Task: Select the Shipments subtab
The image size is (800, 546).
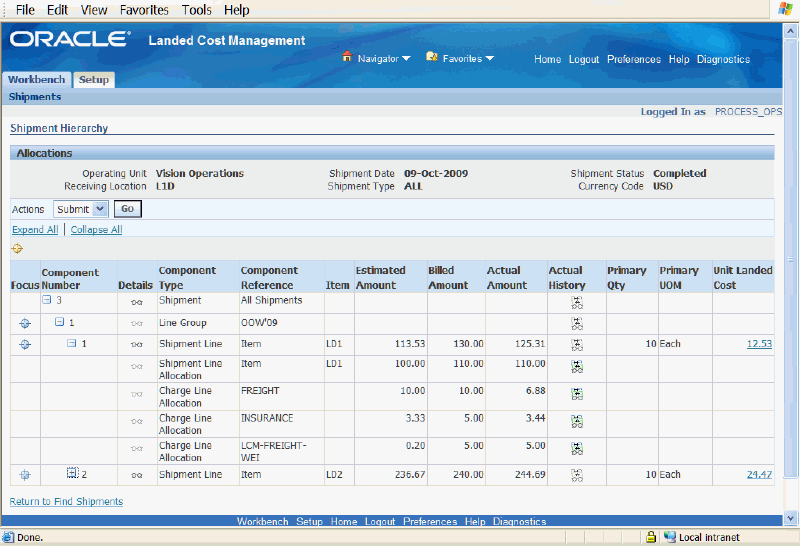Action: click(x=35, y=96)
